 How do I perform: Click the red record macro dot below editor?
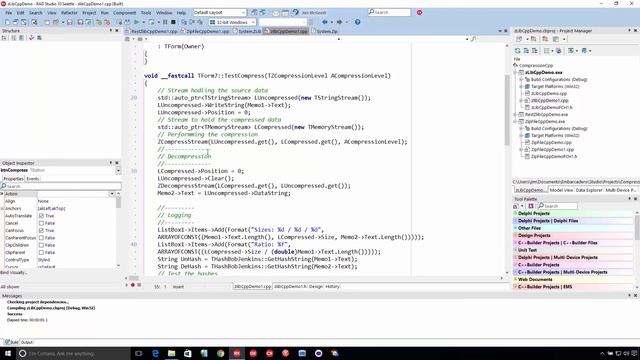[133, 285]
